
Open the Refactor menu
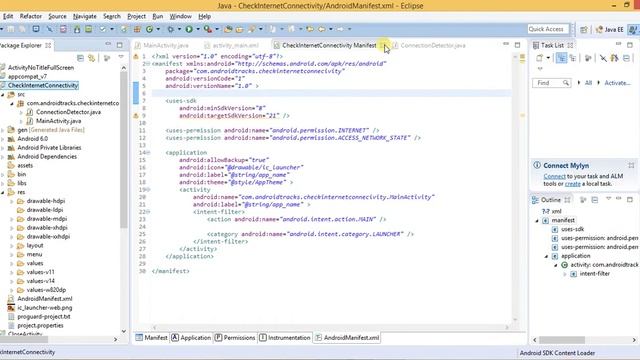click(x=31, y=16)
